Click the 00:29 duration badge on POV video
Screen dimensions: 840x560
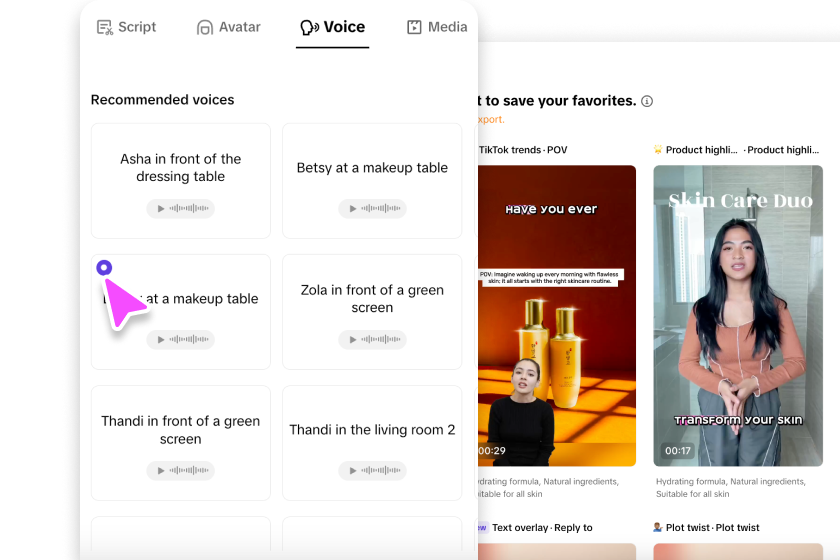click(x=492, y=451)
